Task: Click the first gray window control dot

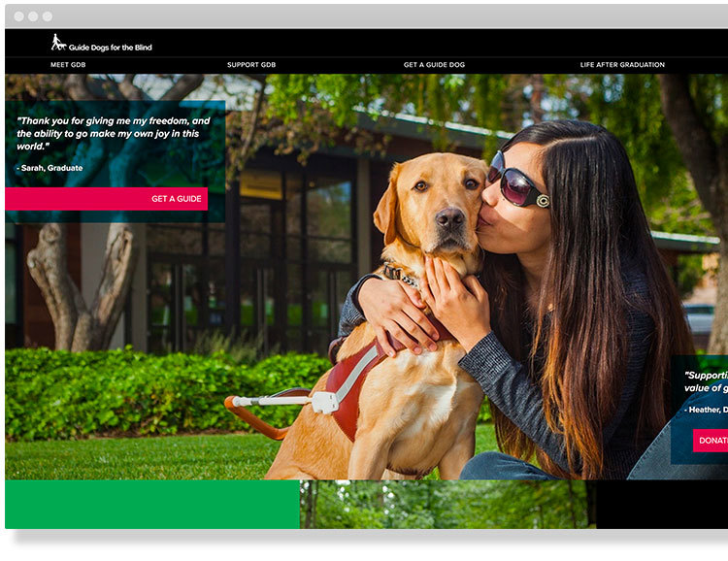Action: 19,16
